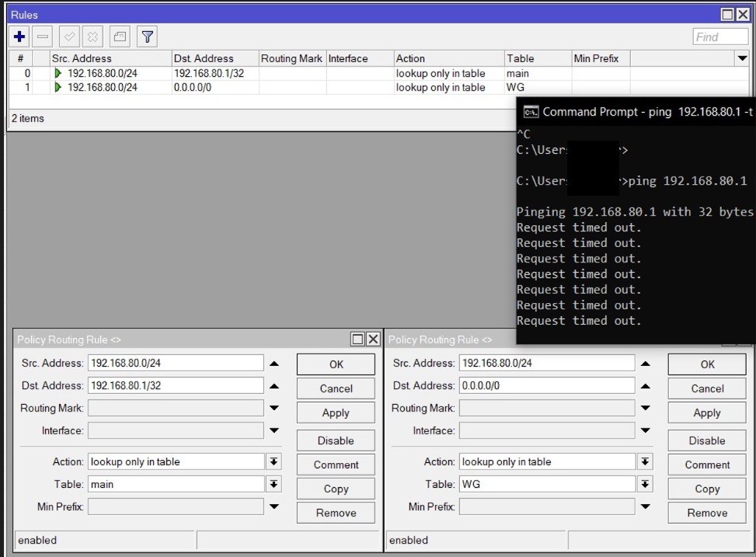Select rule 1 with Dst 0.0.0.0/0
Screen dimensions: 756x557
pyautogui.click(x=378, y=87)
